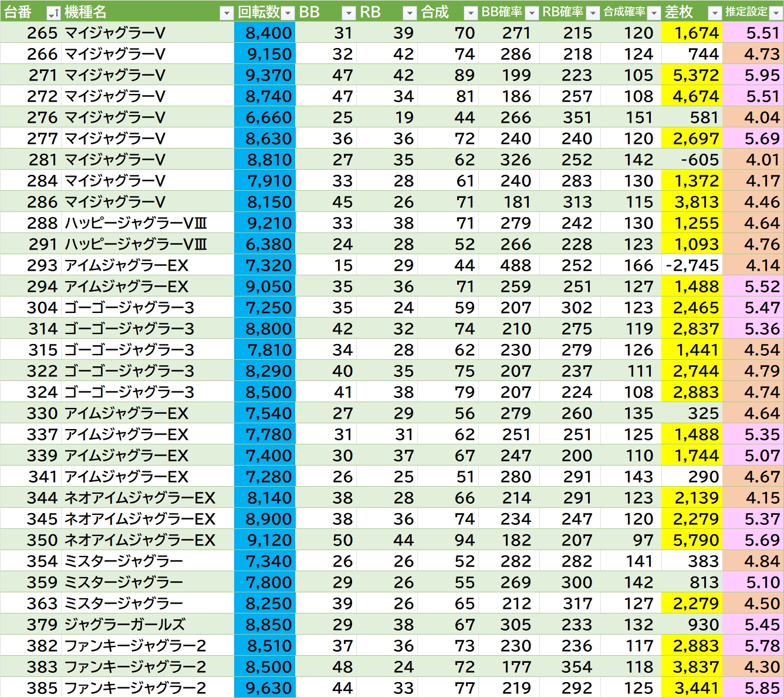Image resolution: width=784 pixels, height=698 pixels.
Task: Select BB確率 cell for machine 293
Action: click(509, 265)
